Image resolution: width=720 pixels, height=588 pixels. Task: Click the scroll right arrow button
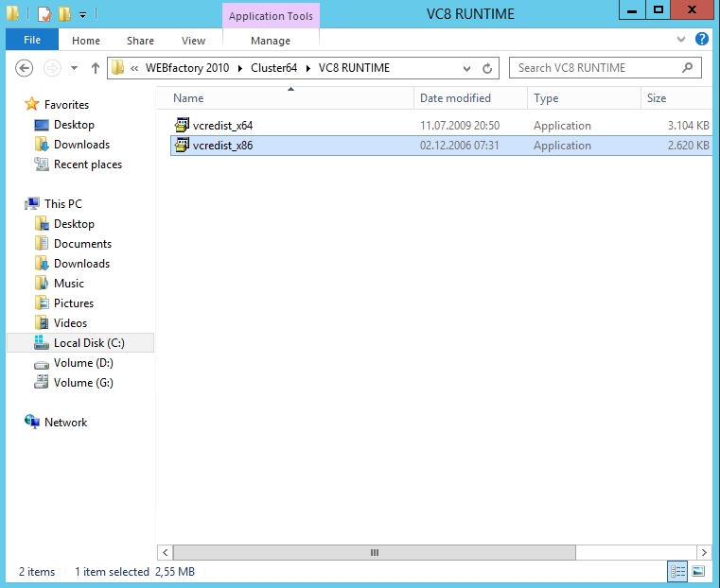[704, 553]
